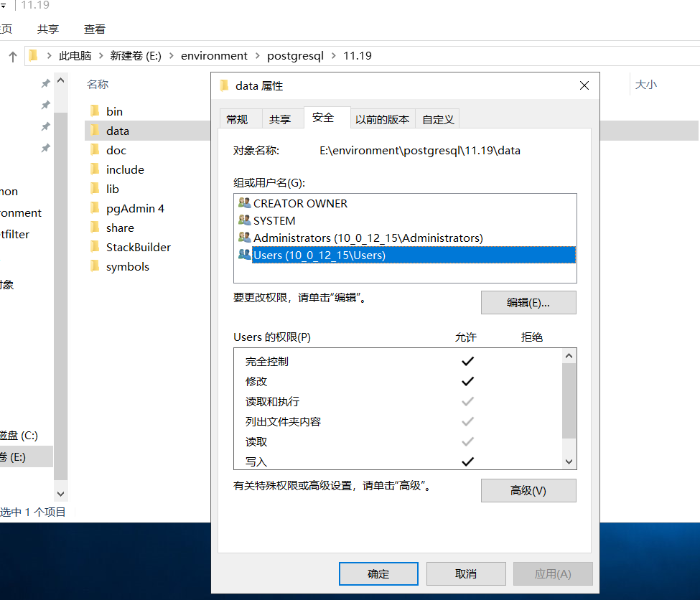Click the CREATOR OWNER group icon
700x600 pixels.
click(x=244, y=203)
